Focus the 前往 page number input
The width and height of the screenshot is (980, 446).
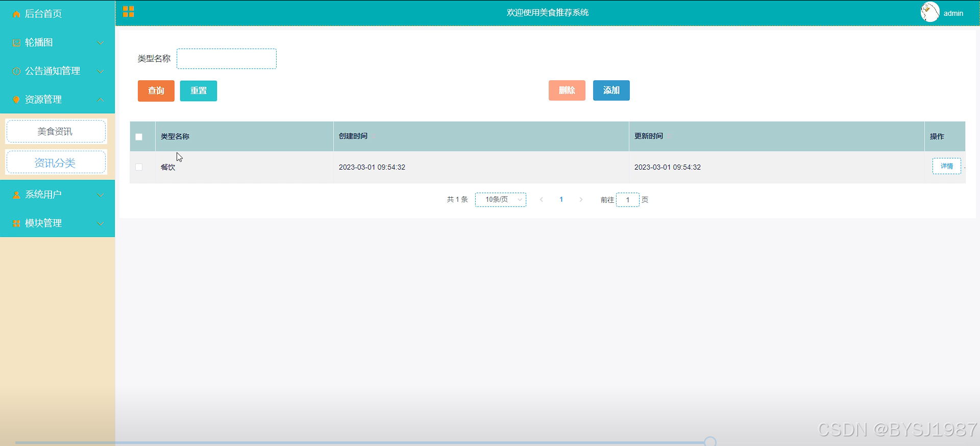pyautogui.click(x=628, y=200)
